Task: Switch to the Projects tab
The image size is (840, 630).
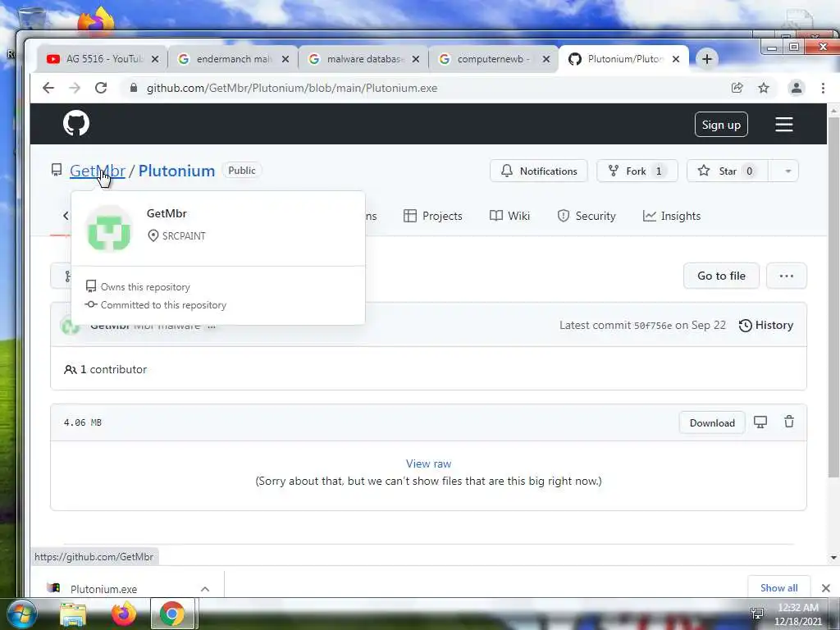Action: click(x=433, y=216)
